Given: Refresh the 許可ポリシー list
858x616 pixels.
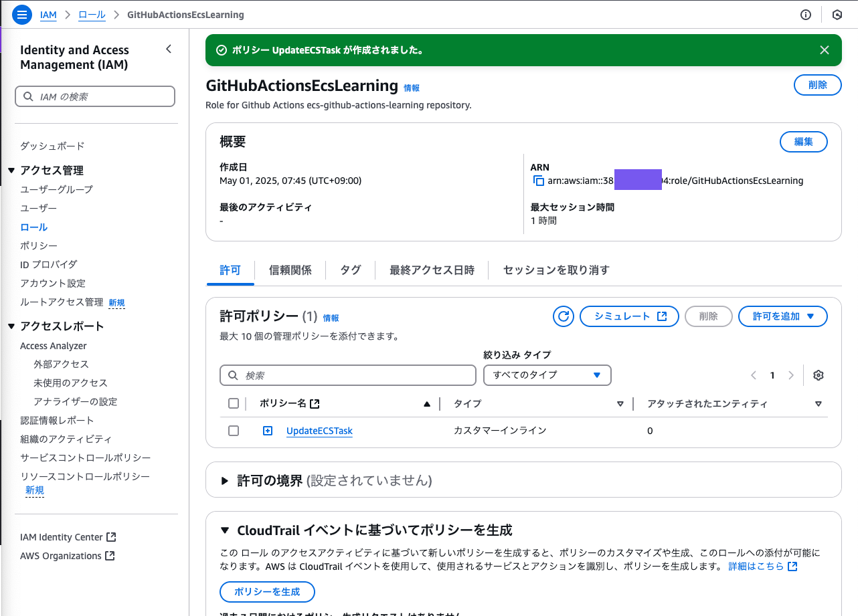Looking at the screenshot, I should coord(563,316).
